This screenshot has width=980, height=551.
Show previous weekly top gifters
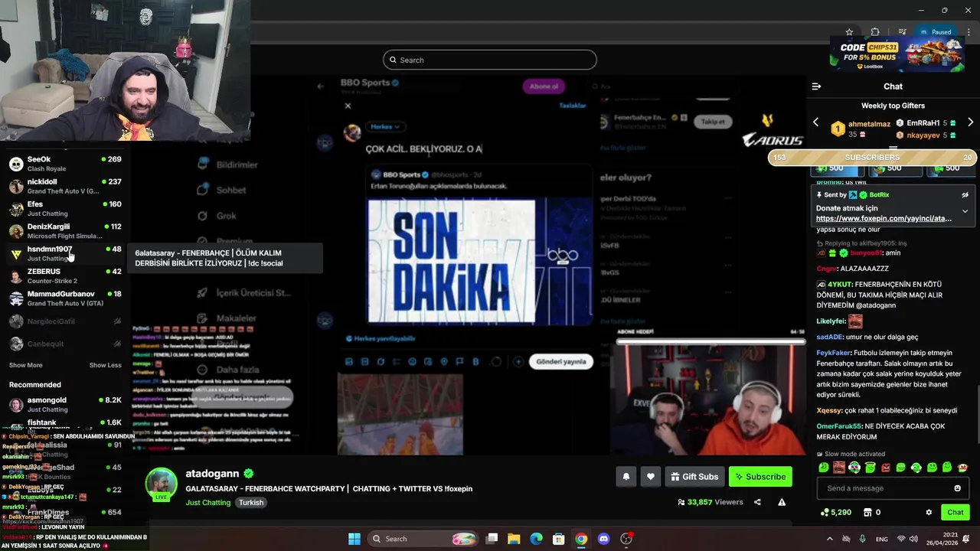(815, 122)
